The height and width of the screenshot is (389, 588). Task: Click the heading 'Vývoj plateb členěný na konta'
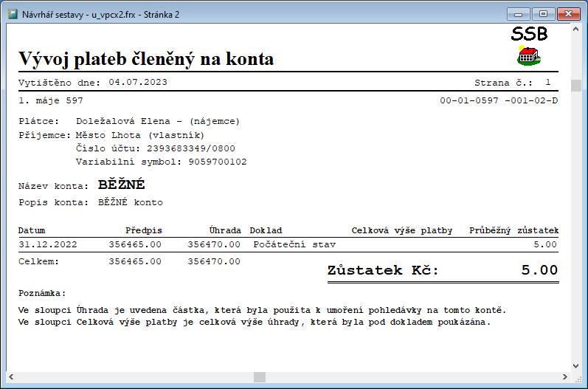point(146,59)
